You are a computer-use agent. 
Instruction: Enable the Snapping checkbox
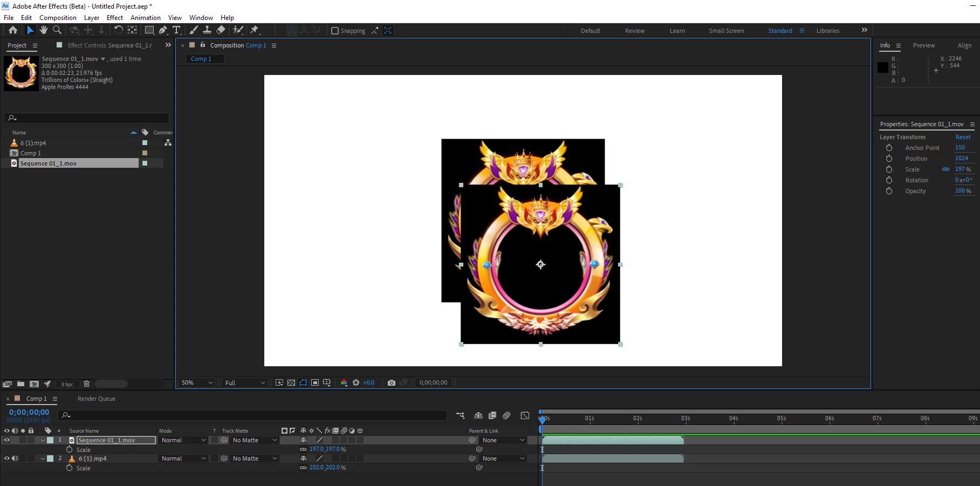click(335, 31)
